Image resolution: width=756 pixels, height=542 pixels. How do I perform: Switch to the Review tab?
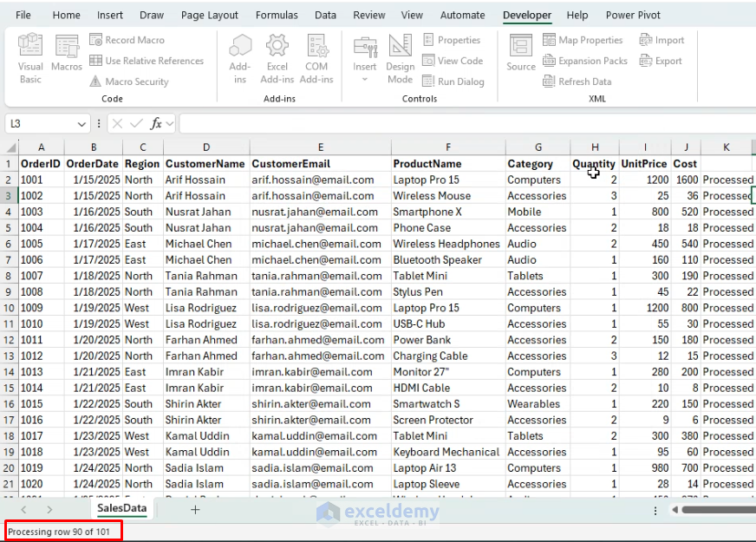click(x=368, y=15)
